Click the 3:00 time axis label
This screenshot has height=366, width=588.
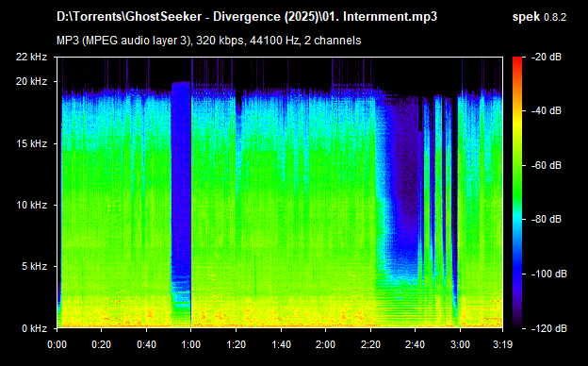point(460,344)
